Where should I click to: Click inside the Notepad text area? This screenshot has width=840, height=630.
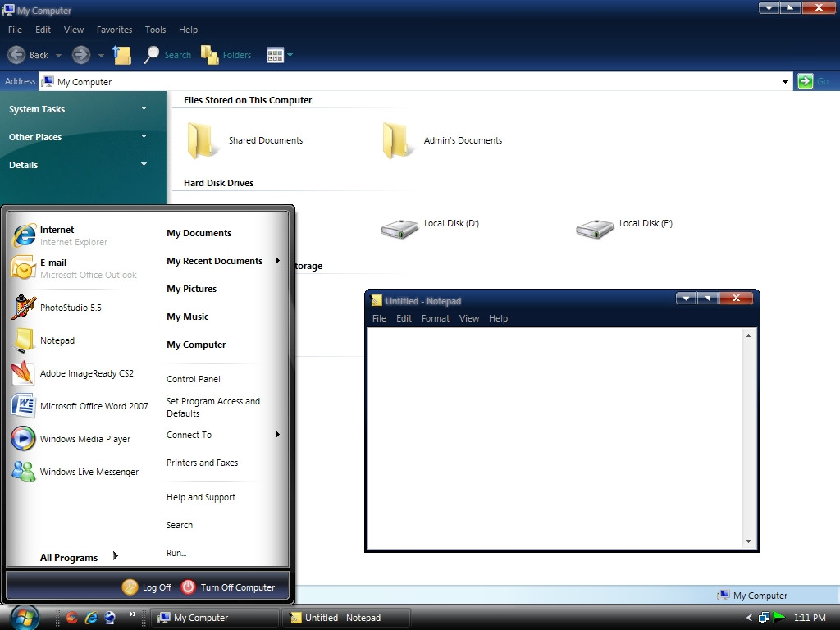[x=555, y=438]
